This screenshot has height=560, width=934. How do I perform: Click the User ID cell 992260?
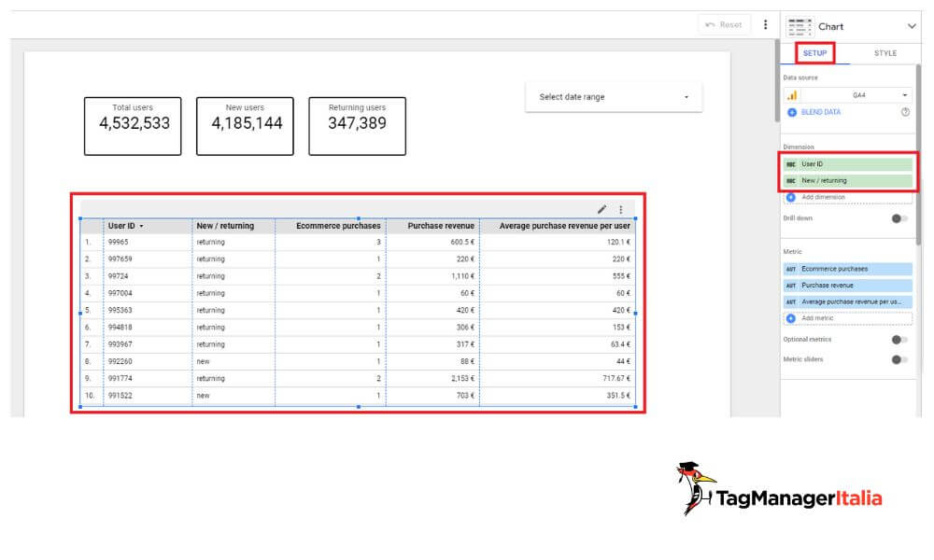click(120, 362)
